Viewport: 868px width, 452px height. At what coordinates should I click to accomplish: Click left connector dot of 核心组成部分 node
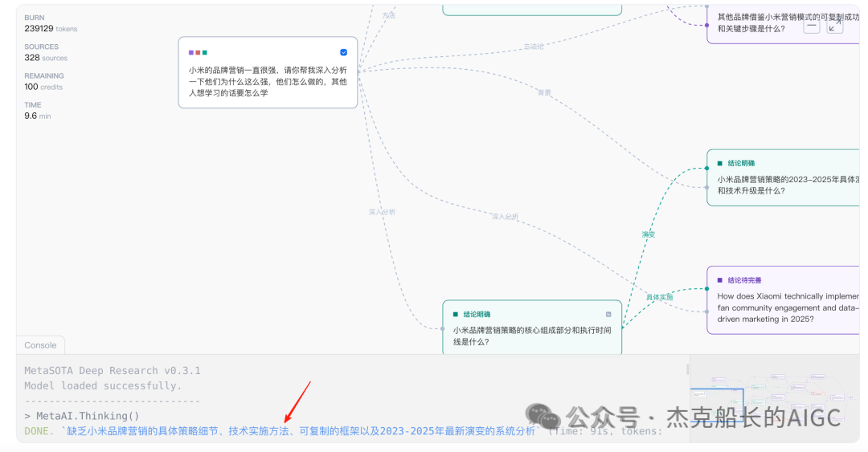(x=442, y=328)
